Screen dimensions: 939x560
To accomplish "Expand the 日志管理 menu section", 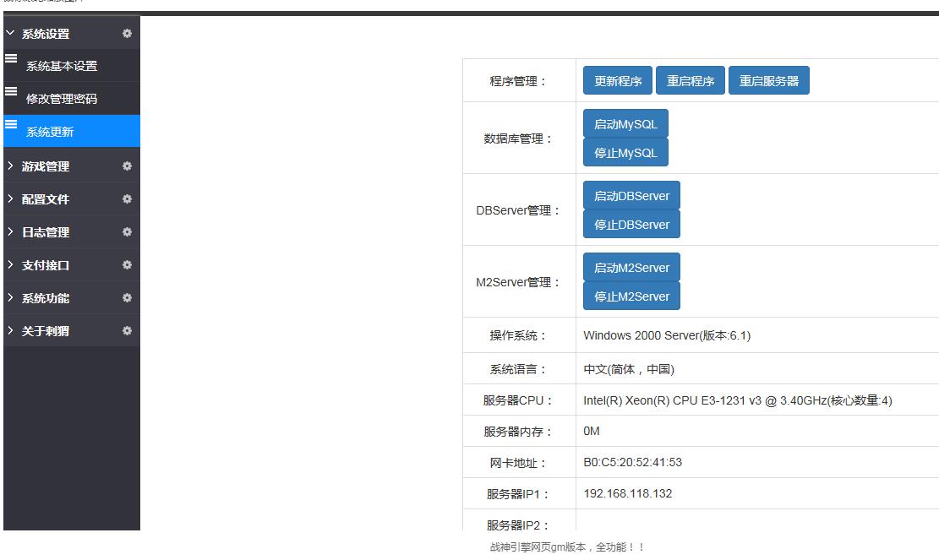I will click(x=46, y=233).
